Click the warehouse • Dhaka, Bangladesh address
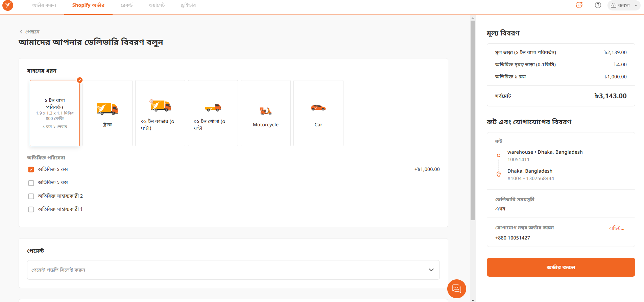 click(545, 152)
